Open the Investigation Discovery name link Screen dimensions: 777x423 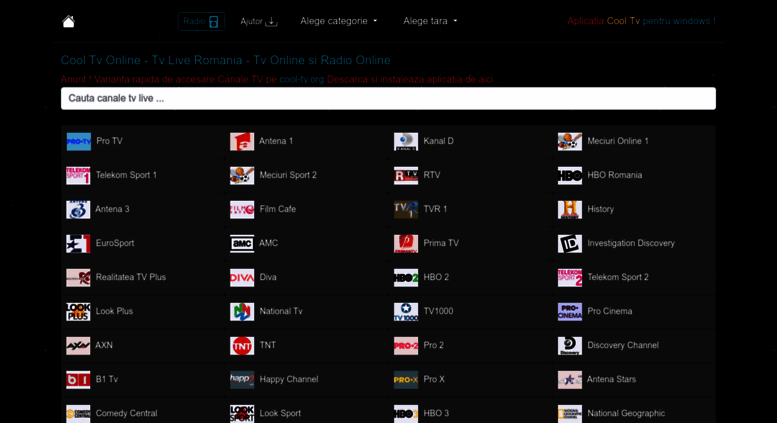point(631,243)
